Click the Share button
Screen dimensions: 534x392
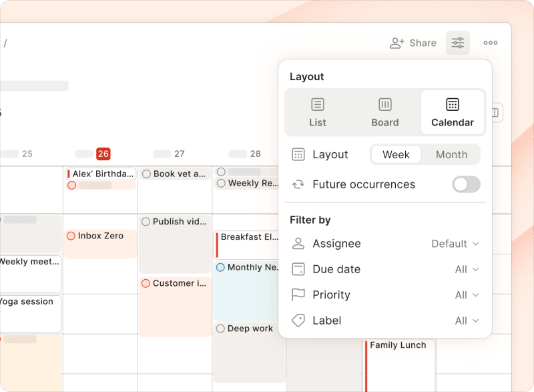point(415,42)
